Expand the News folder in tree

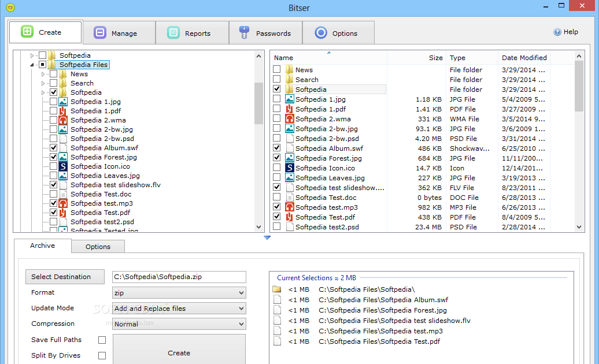pyautogui.click(x=43, y=74)
